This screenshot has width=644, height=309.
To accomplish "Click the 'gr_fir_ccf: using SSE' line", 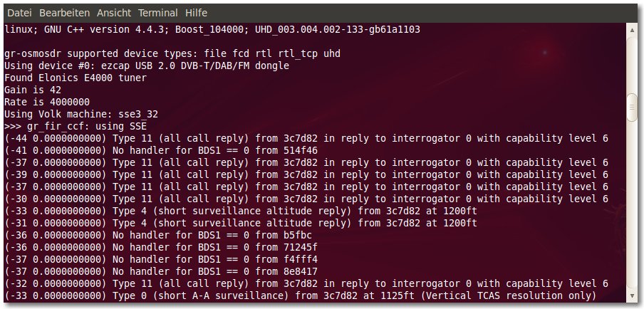I will click(76, 126).
